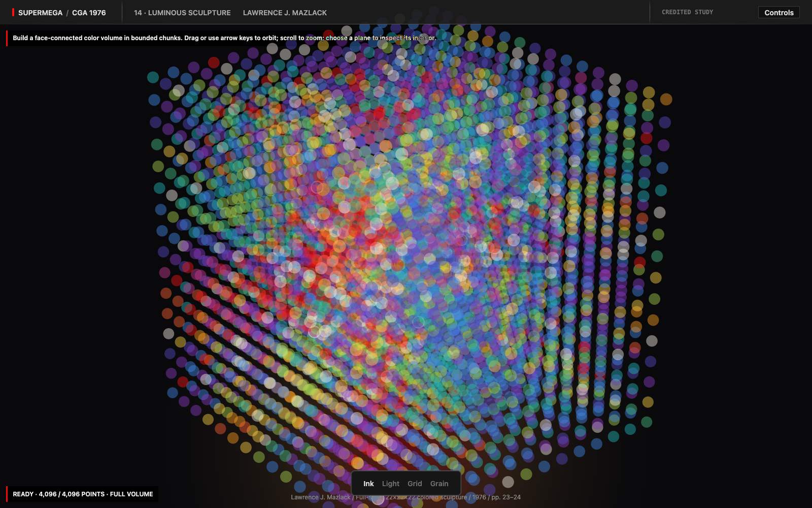812x508 pixels.
Task: Click the LAWRENCE J. MAZLACK author name
Action: [285, 13]
